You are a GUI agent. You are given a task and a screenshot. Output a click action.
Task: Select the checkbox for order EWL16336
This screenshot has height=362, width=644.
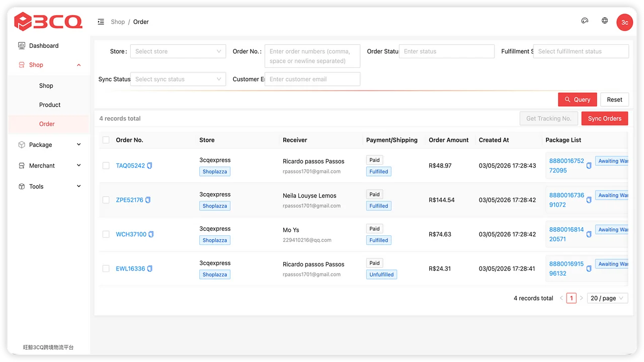pos(106,268)
